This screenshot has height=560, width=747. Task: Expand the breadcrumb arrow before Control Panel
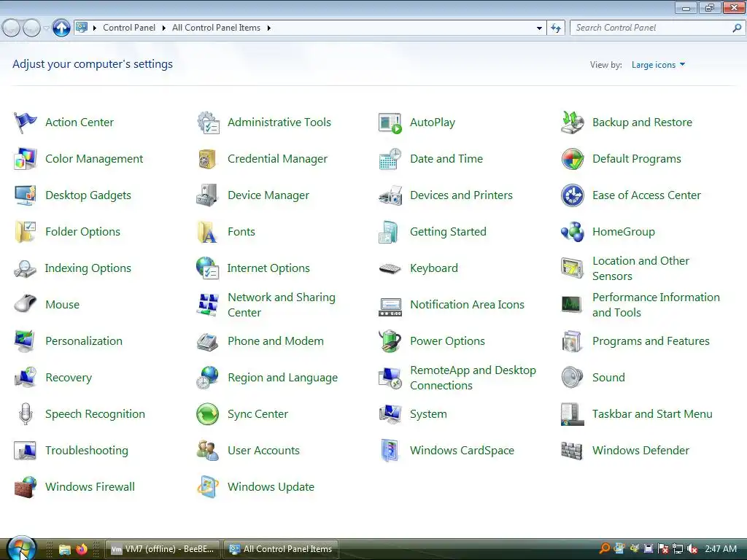[x=94, y=28]
